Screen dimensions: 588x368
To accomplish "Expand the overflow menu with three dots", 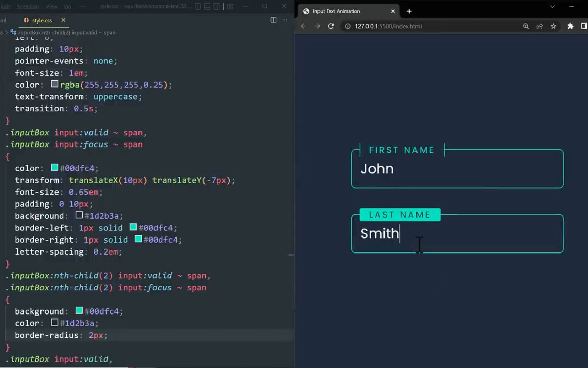I will click(82, 6).
